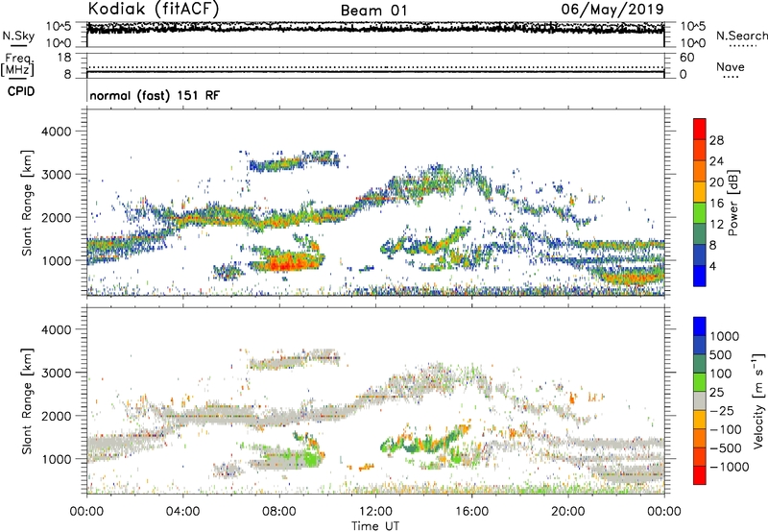
Task: Click the "Kodiak (fitACF)" plot title
Action: pos(154,9)
